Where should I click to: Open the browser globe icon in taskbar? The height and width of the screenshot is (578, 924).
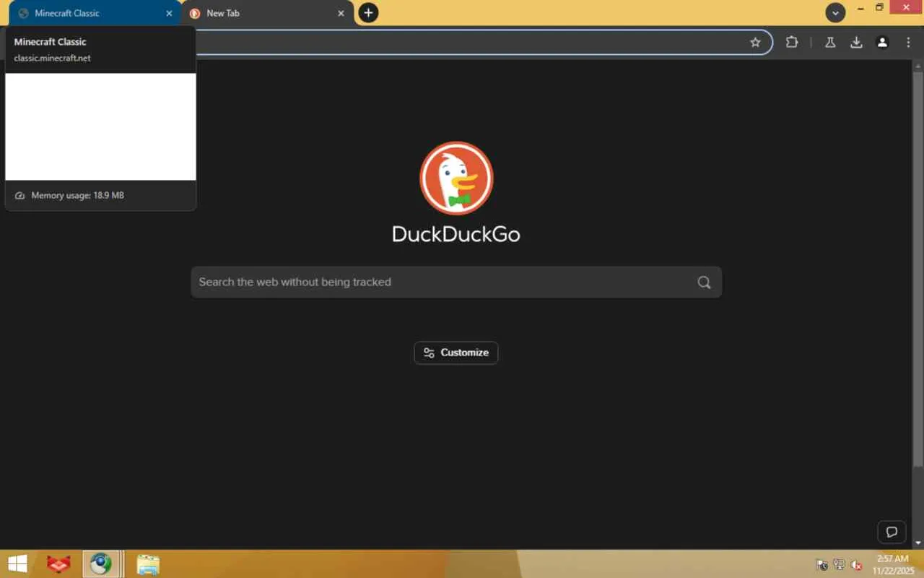point(100,564)
